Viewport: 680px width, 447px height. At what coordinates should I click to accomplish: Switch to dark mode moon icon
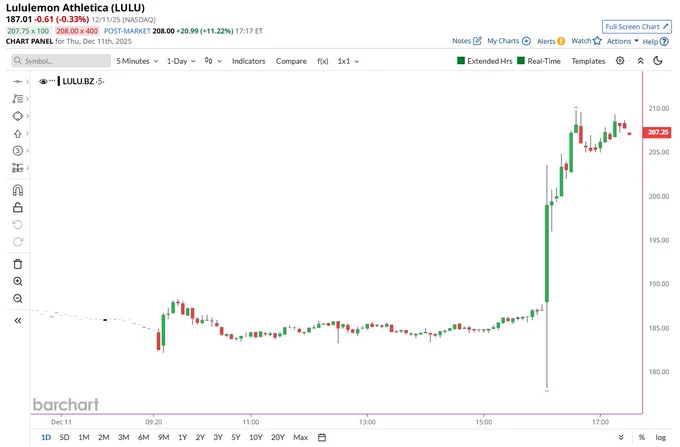pyautogui.click(x=658, y=61)
